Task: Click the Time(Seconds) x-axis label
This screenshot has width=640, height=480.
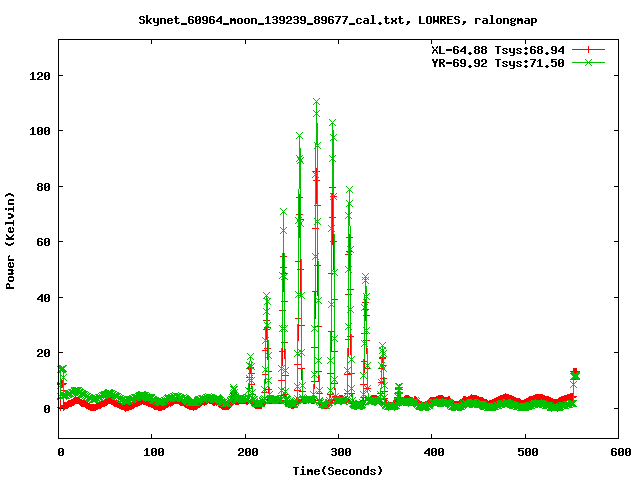Action: tap(338, 470)
